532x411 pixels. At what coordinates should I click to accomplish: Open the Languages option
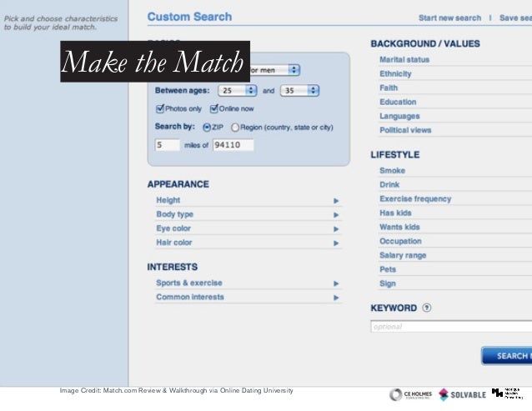pos(399,117)
